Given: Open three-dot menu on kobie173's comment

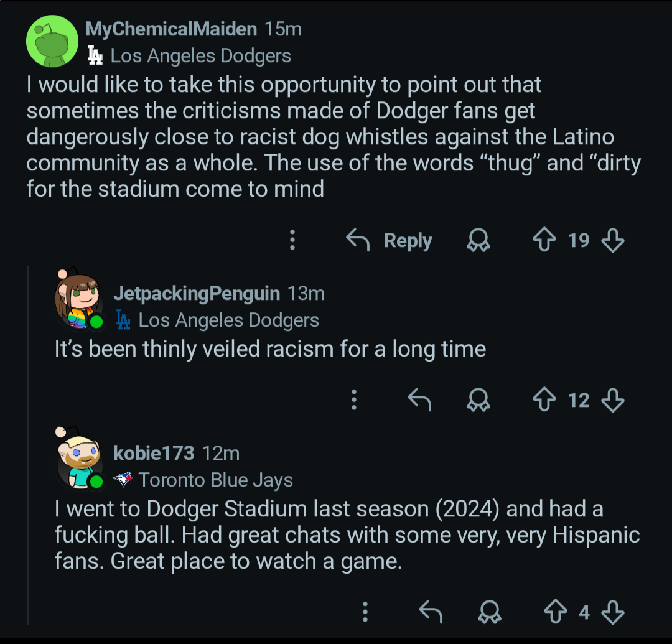Looking at the screenshot, I should [365, 612].
